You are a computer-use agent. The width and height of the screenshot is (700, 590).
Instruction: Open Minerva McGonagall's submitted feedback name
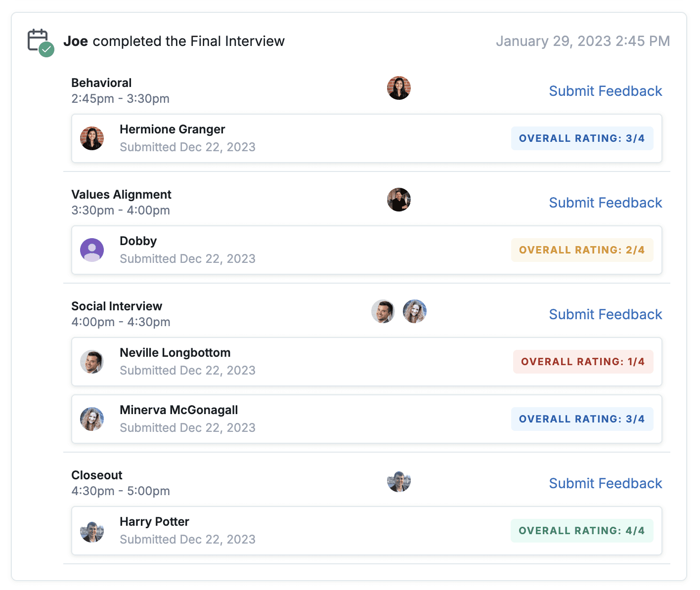[x=178, y=410]
